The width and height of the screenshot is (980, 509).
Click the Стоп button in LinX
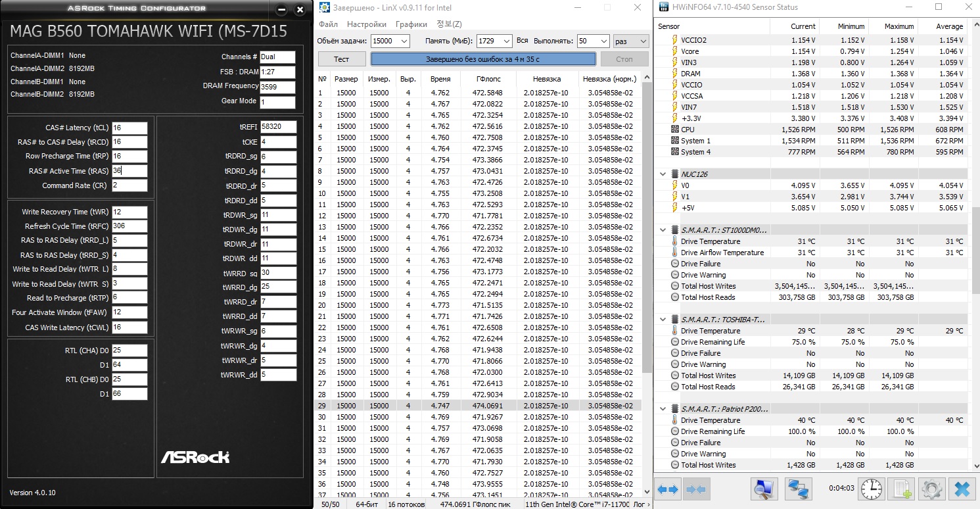(x=624, y=59)
